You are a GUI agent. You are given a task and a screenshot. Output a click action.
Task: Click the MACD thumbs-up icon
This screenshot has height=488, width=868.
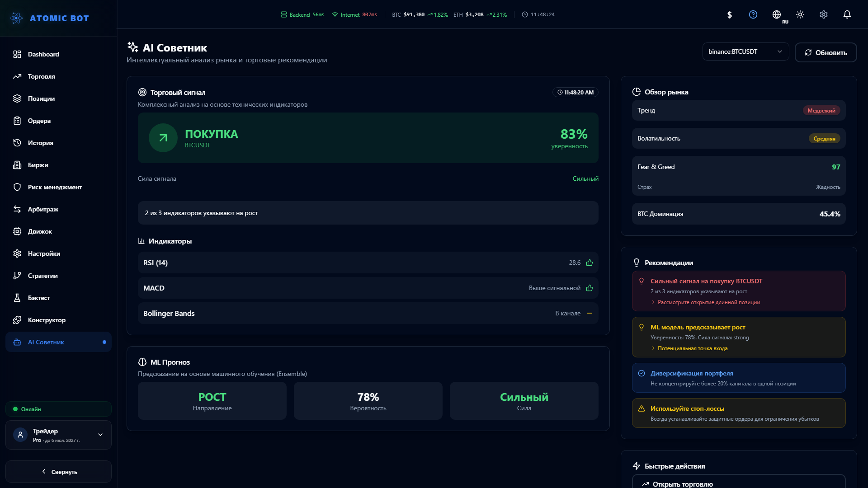[590, 288]
